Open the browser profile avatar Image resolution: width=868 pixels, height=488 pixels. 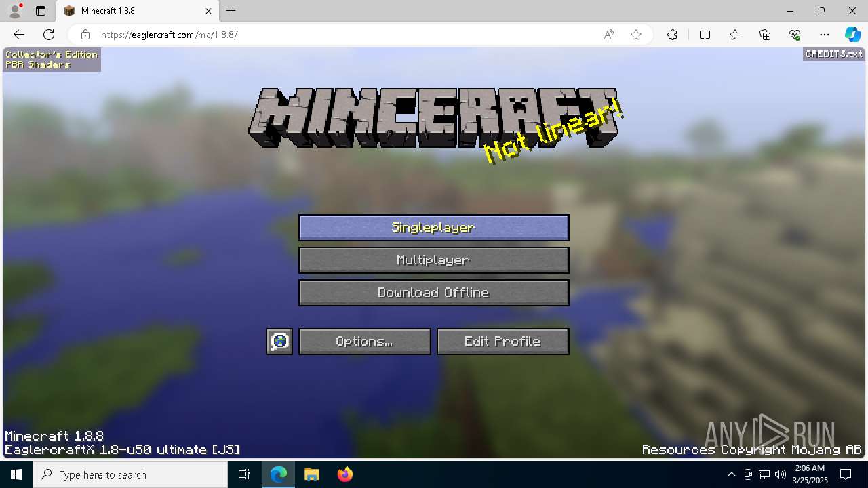[x=14, y=11]
